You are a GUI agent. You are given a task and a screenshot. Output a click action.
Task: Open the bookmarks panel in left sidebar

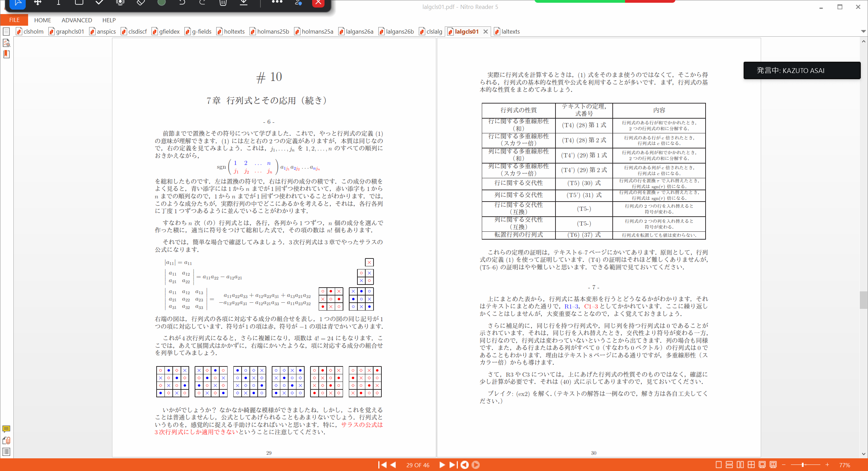6,54
